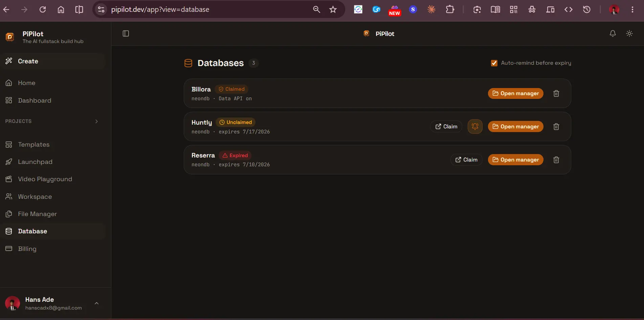Click the browser forward arrow
The height and width of the screenshot is (320, 644).
24,9
